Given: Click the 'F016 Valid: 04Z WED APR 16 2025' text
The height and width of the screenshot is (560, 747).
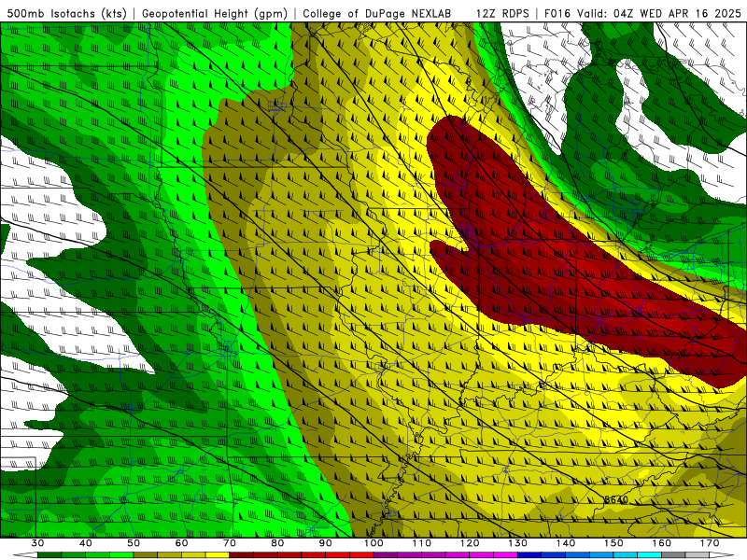Looking at the screenshot, I should pos(642,13).
